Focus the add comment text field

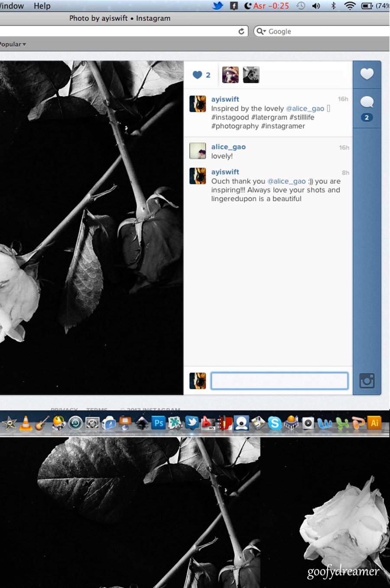pos(279,381)
